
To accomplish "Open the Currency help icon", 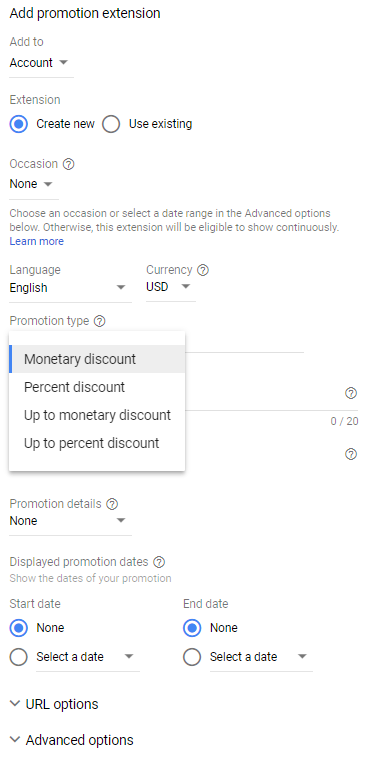I will [x=203, y=270].
